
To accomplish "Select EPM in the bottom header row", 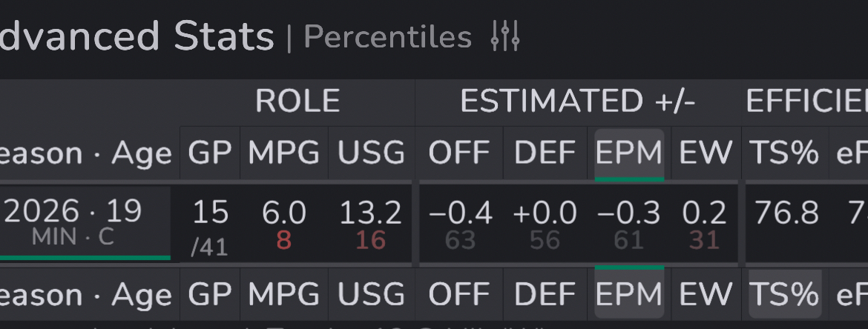I will coord(629,294).
